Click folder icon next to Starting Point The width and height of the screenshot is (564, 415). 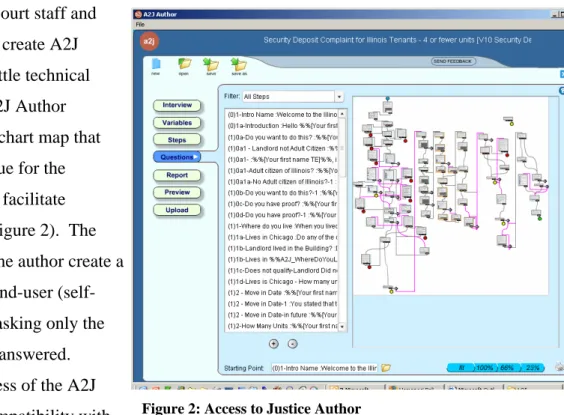[386, 368]
